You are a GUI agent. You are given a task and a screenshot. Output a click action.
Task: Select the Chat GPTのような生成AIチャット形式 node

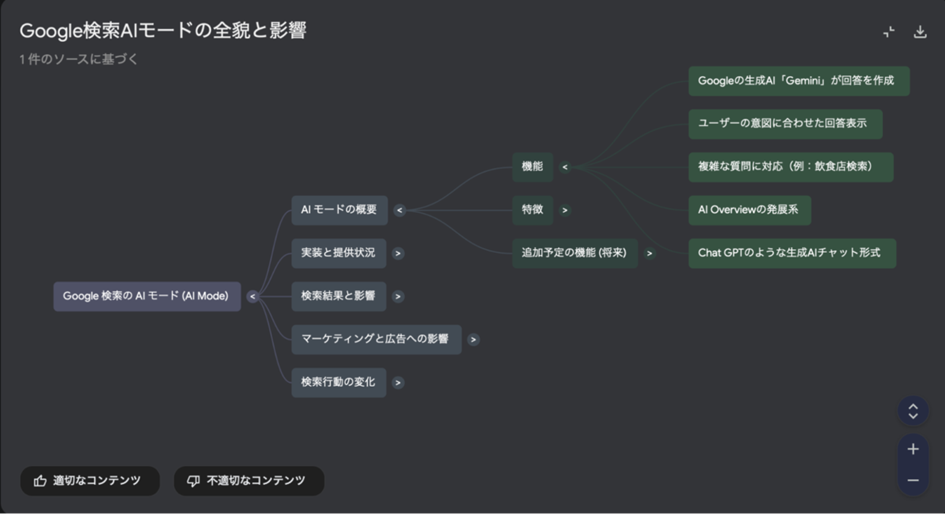[791, 253]
